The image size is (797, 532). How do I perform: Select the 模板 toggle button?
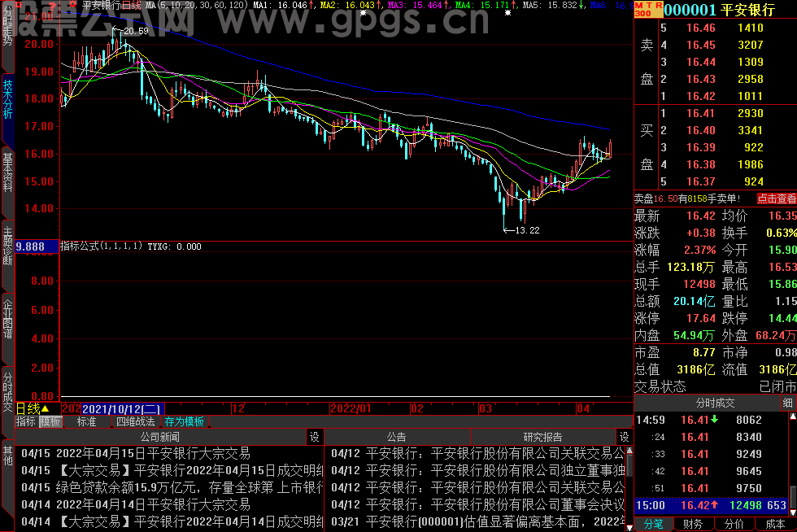[x=50, y=421]
